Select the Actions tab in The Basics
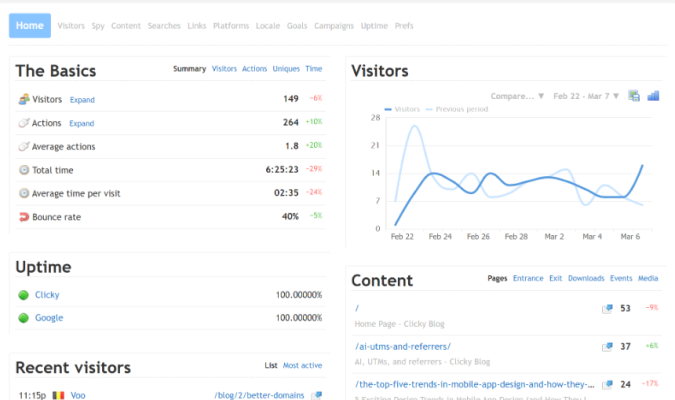 [254, 69]
